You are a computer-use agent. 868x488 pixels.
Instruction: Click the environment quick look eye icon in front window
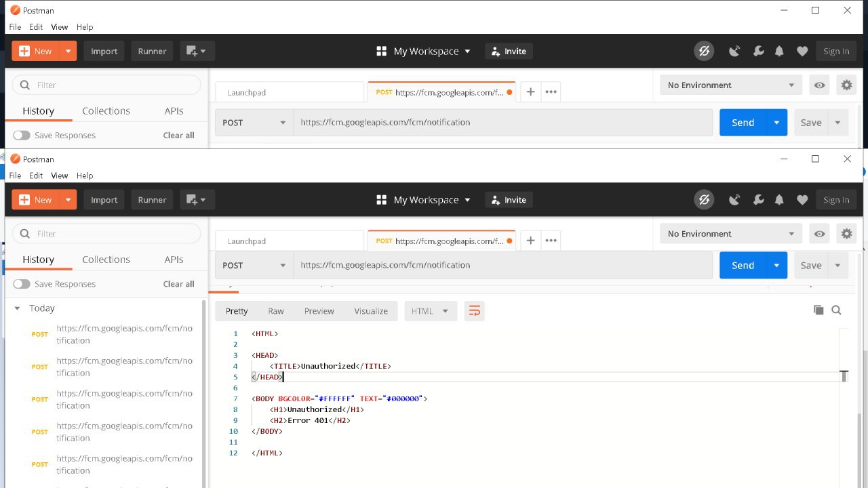pos(820,234)
